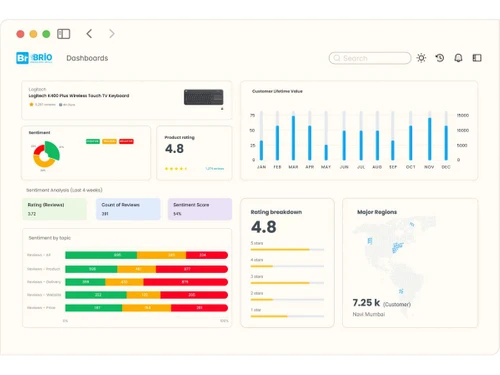Click the MAY bar in Customer Lifetime Value
This screenshot has width=500, height=375.
[326, 152]
